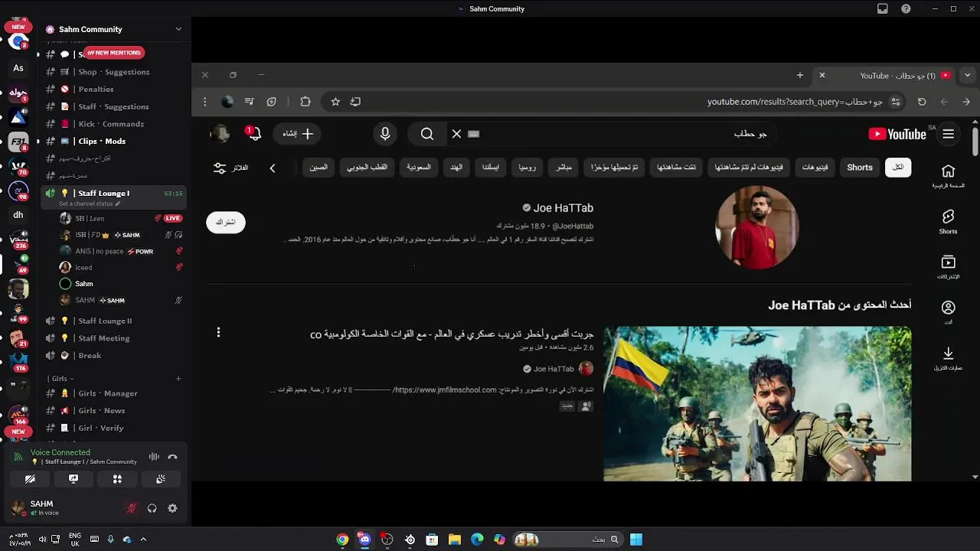This screenshot has width=980, height=551.
Task: Open YouTube account avatar menu
Action: click(220, 134)
